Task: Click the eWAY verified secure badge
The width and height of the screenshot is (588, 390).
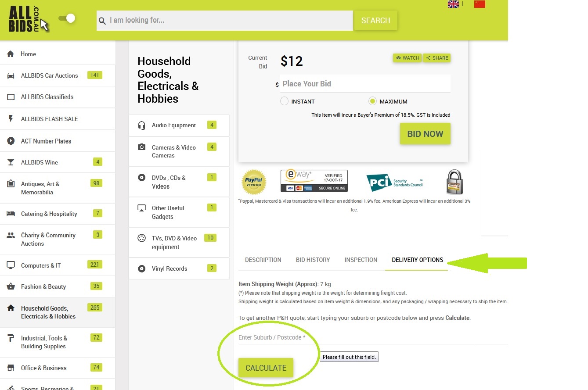Action: point(314,181)
